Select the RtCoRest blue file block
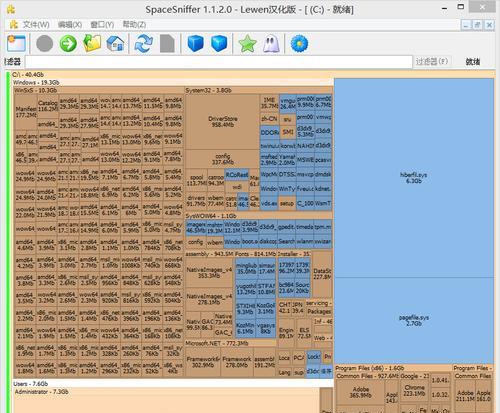This screenshot has width=500, height=413. 237,175
